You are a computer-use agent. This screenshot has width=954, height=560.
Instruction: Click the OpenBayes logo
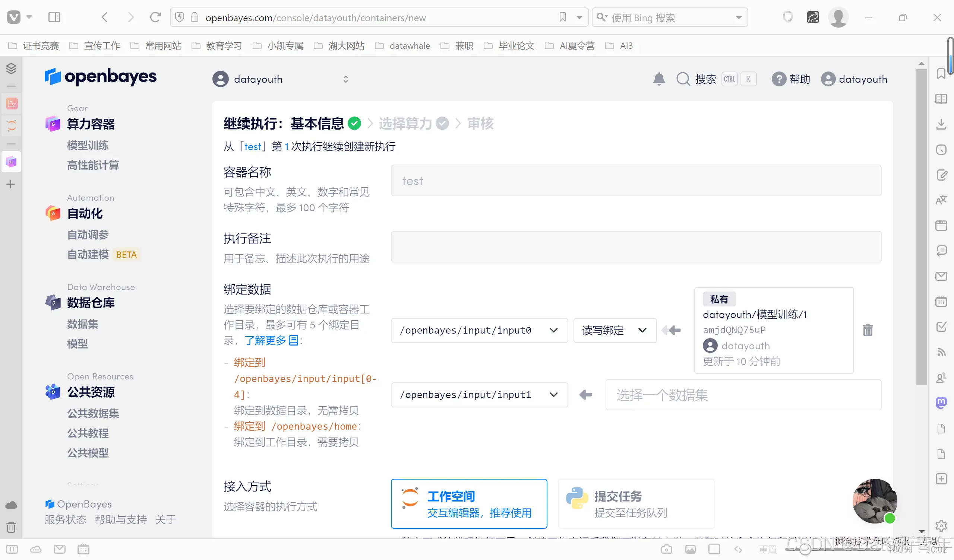100,77
